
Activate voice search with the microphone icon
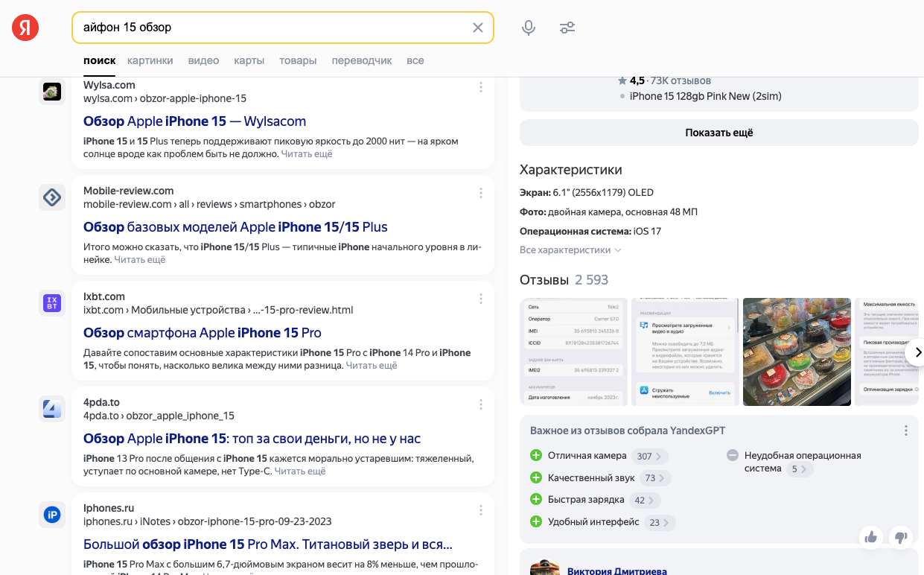tap(529, 27)
